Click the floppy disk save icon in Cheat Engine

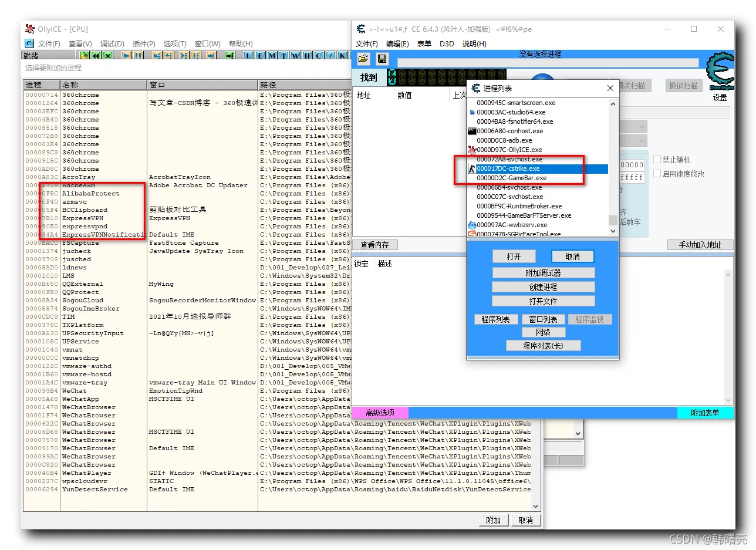point(382,59)
